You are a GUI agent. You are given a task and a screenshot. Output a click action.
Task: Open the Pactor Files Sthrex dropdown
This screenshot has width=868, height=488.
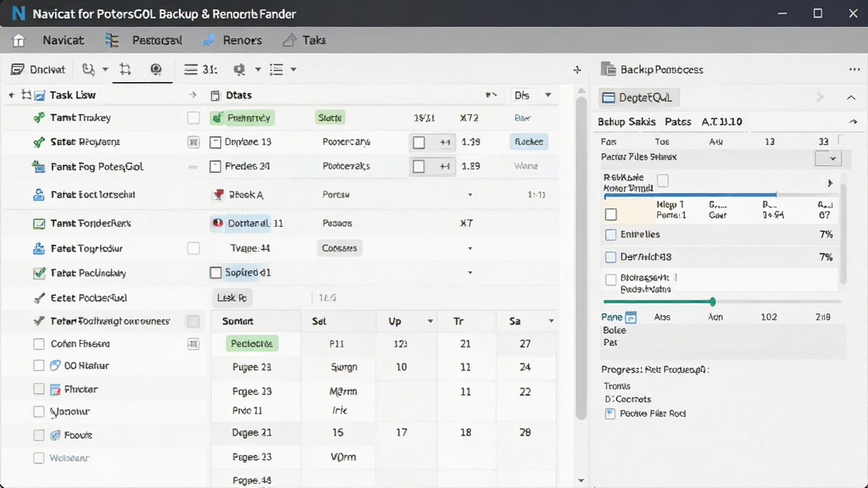(828, 158)
